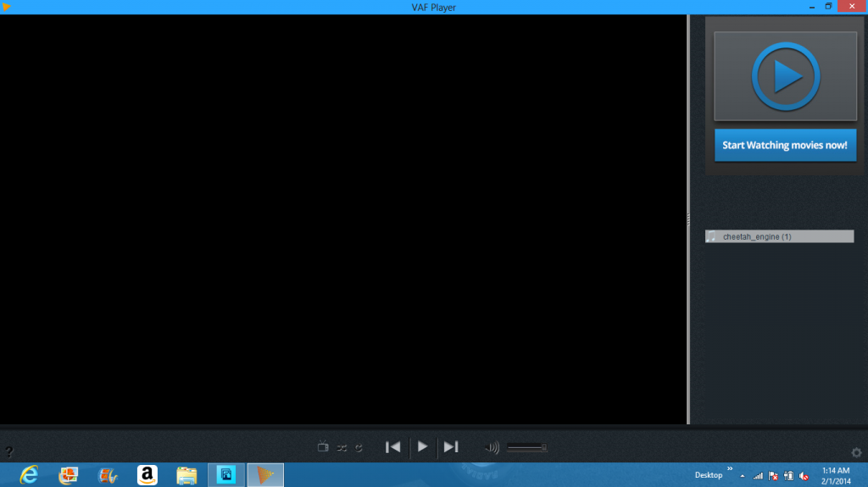Restore down the VAF Player window
Viewport: 868px width, 487px height.
[x=829, y=7]
